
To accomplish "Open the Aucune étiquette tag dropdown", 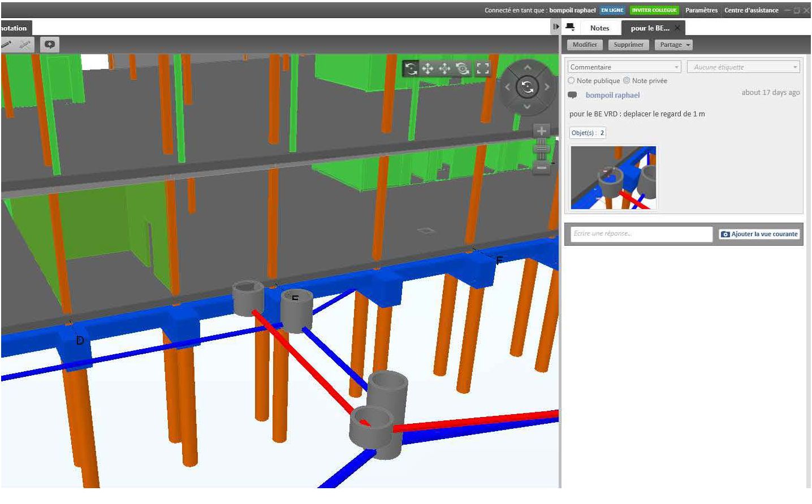I will click(743, 67).
